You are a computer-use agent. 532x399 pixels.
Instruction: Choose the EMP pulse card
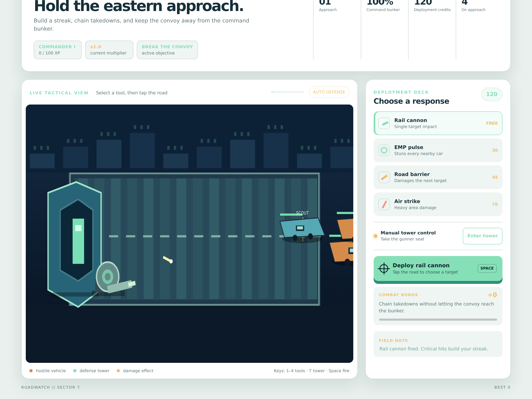coord(438,150)
